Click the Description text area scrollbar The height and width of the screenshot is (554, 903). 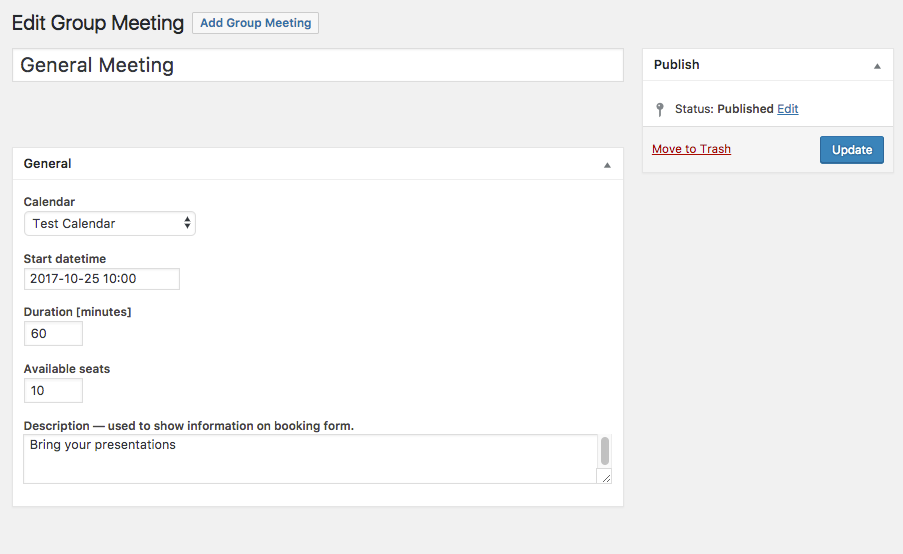tap(605, 450)
